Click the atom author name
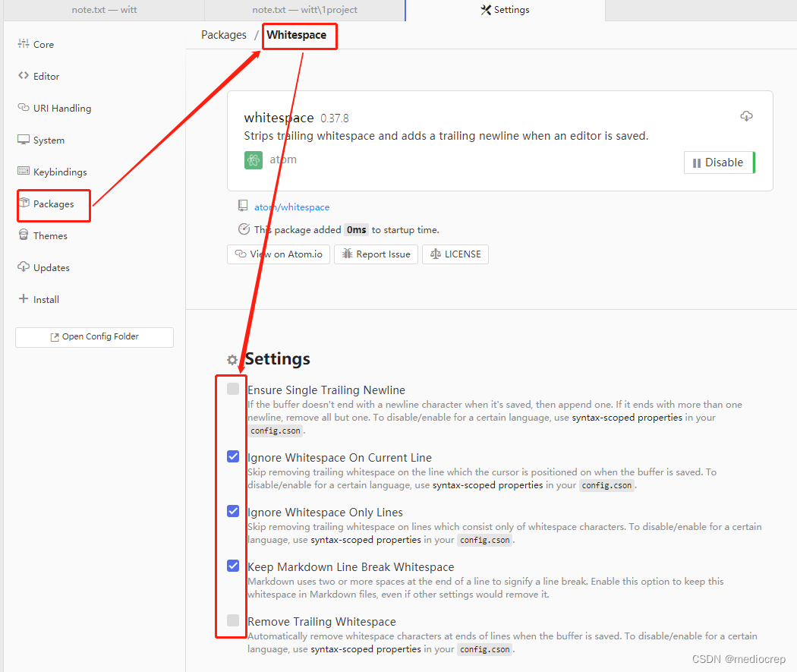Viewport: 797px width, 672px height. click(x=283, y=159)
